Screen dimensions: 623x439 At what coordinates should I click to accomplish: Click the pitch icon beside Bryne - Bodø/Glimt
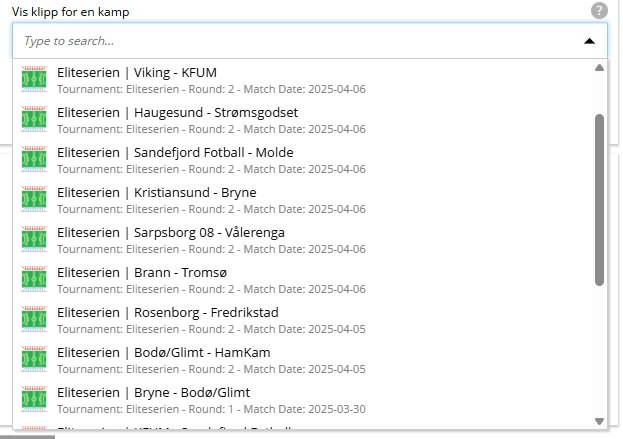click(x=34, y=399)
